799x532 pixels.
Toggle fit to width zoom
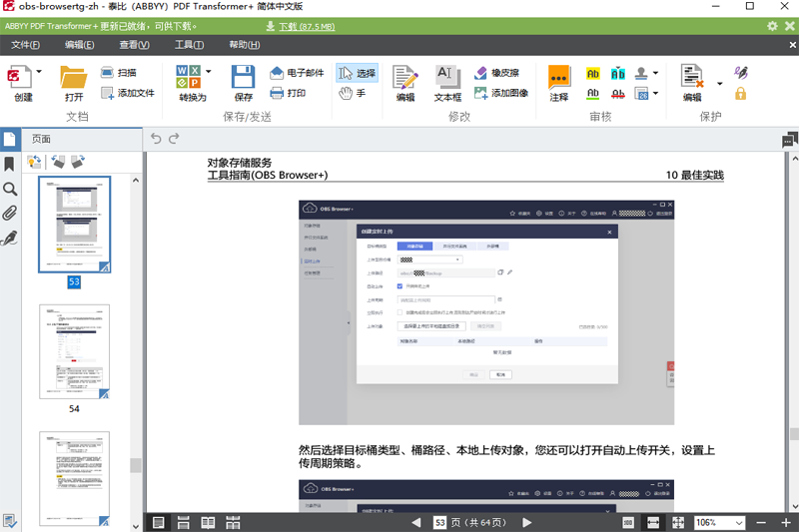click(x=653, y=522)
